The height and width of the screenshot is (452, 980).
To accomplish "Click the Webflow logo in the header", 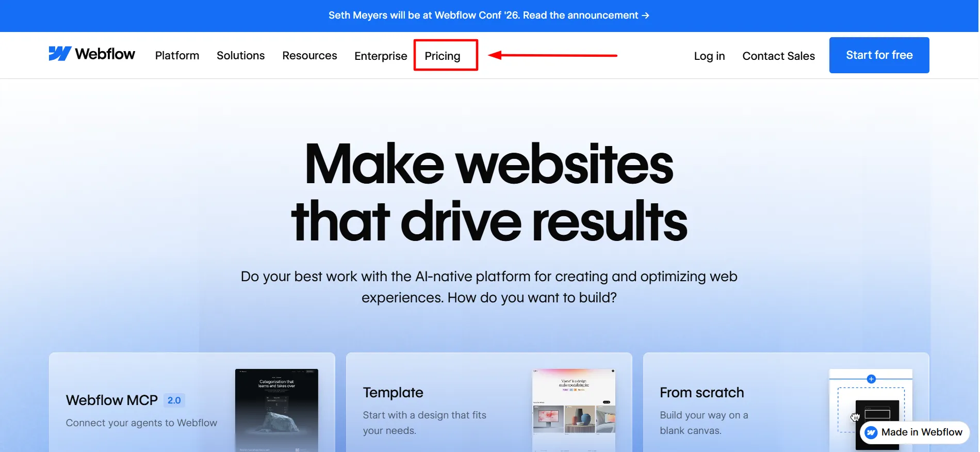I will (92, 54).
